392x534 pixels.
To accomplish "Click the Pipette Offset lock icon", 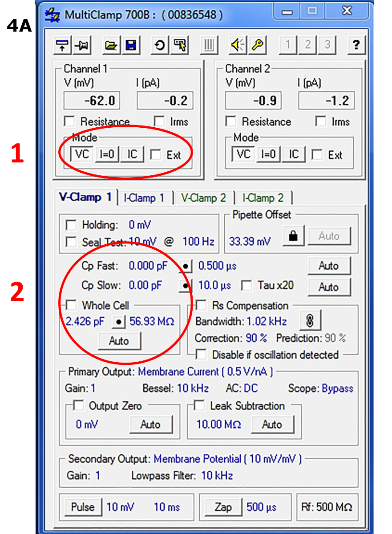I will coord(293,235).
